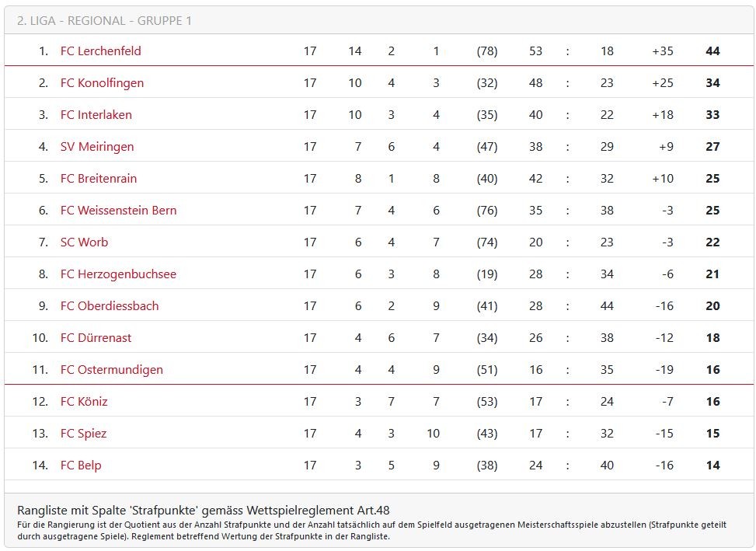Screen dimensions: 756x551
Task: Click the (78) penalty points for Lerchenfeld
Action: click(x=487, y=51)
